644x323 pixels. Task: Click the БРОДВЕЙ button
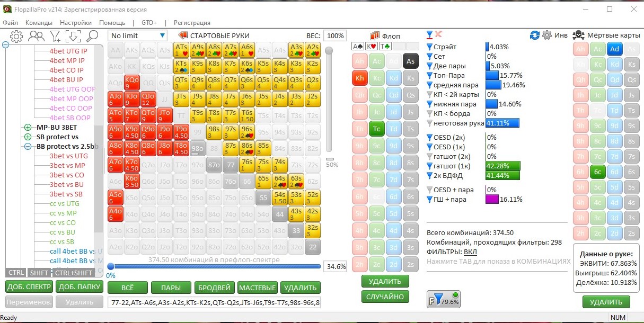coord(214,288)
